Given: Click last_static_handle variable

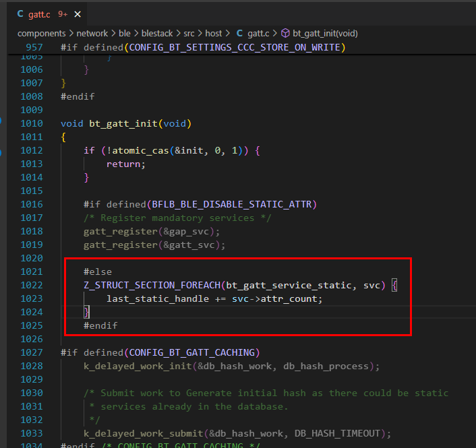Looking at the screenshot, I should pyautogui.click(x=158, y=298).
